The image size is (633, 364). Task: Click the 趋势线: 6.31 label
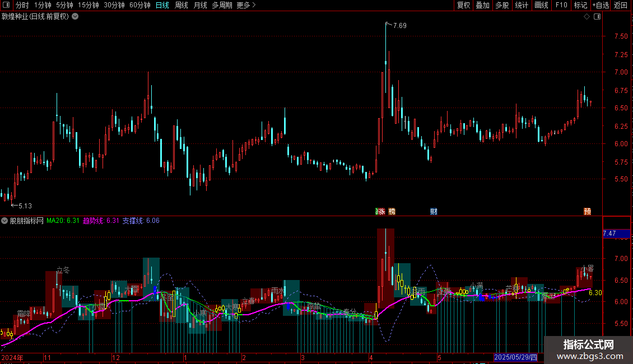(101, 221)
